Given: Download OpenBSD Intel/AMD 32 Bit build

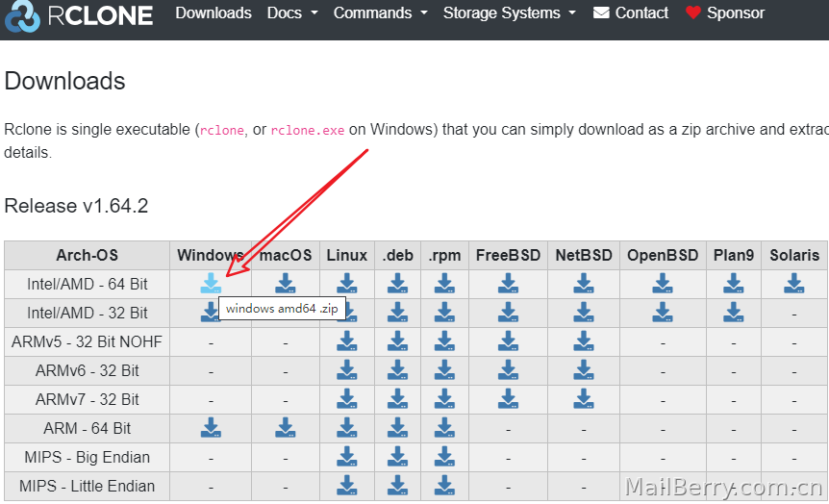Looking at the screenshot, I should [663, 313].
